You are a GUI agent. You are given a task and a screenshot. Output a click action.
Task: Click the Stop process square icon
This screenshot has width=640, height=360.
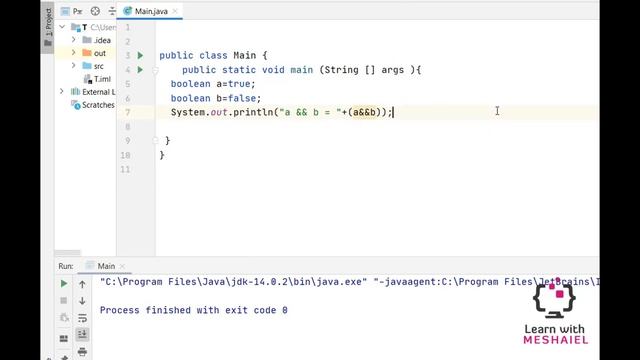[x=64, y=301]
